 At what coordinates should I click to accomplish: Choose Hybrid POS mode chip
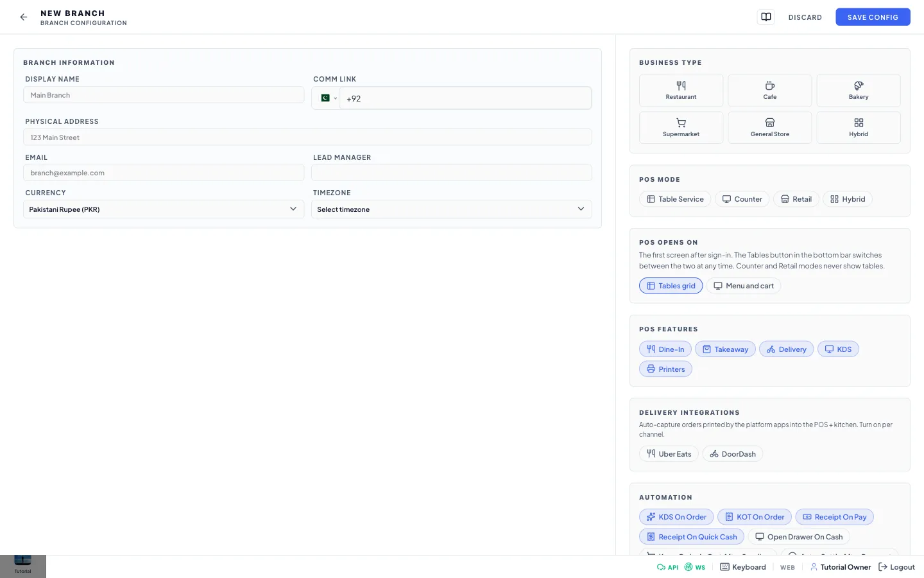coord(848,199)
